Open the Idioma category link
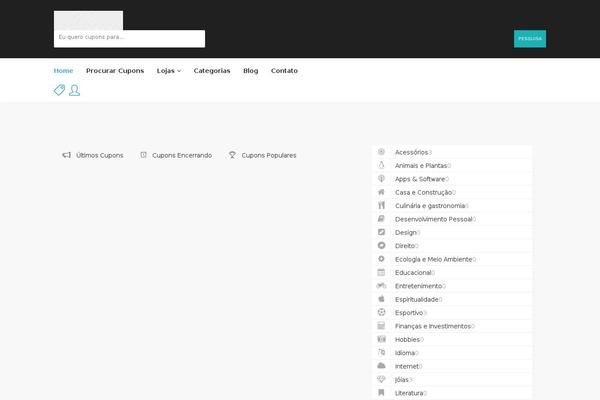 click(x=405, y=353)
